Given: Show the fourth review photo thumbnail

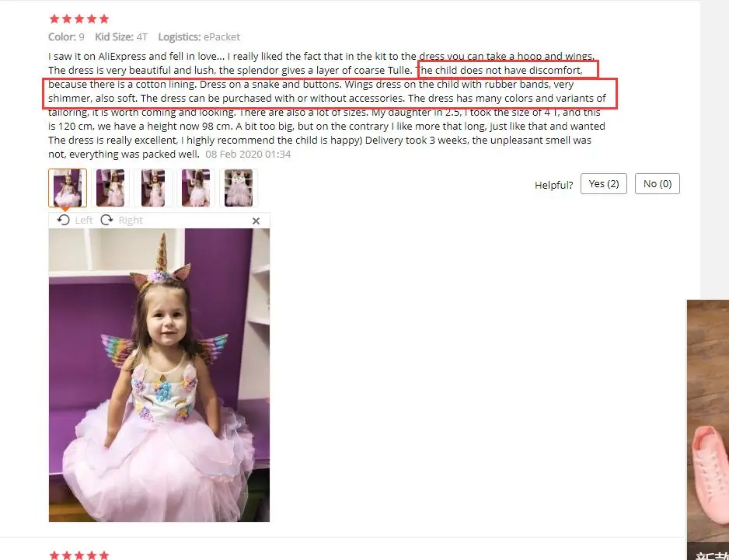Looking at the screenshot, I should pos(196,188).
